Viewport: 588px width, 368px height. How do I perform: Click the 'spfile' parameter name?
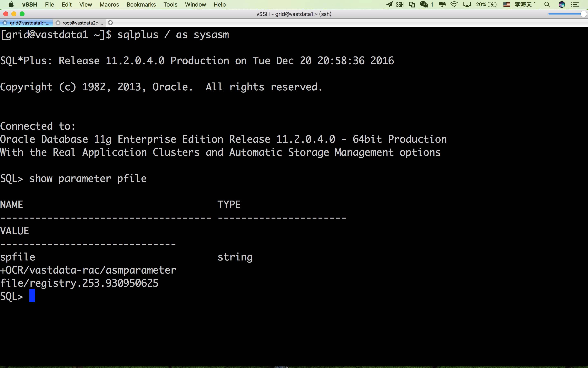18,257
